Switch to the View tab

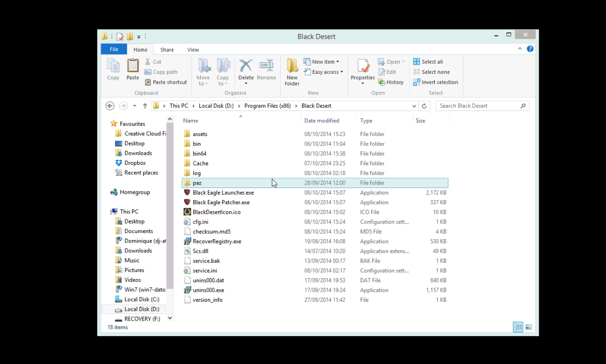pos(193,49)
